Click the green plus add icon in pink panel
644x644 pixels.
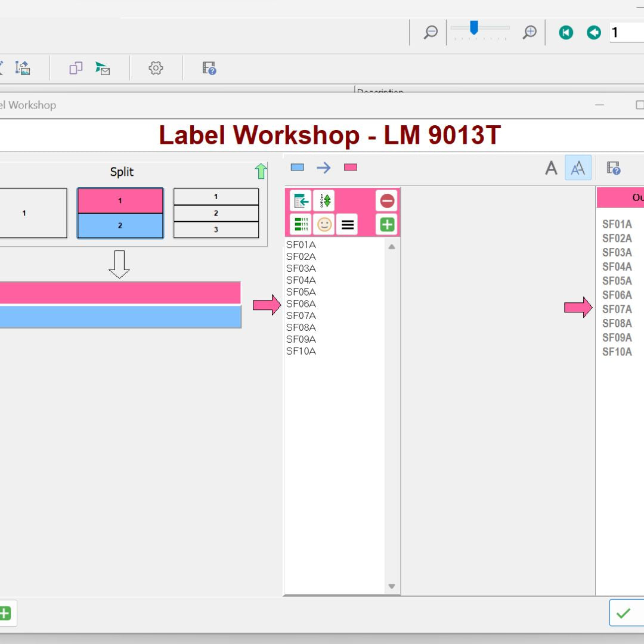click(x=388, y=225)
